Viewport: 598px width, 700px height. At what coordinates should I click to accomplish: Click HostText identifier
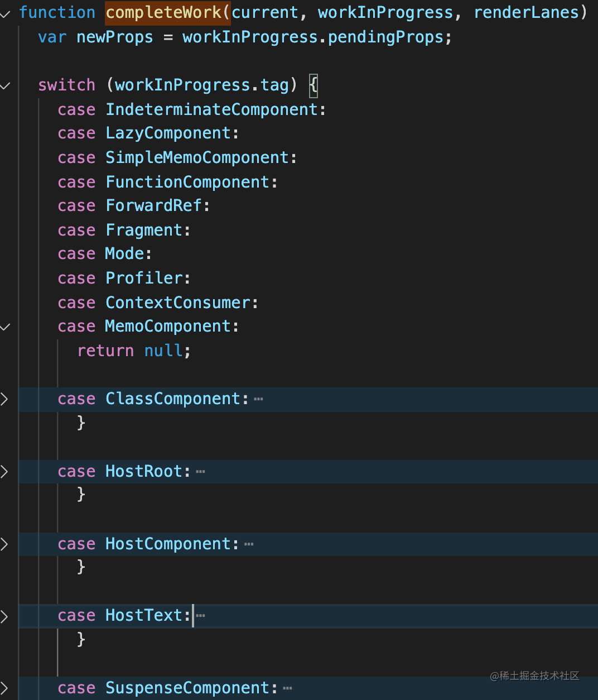[x=144, y=615]
